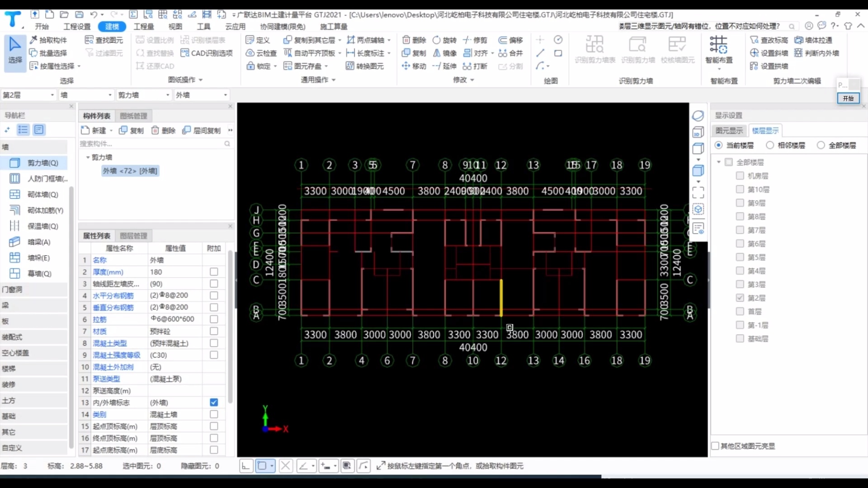Open the 开始 ribbon tab
The image size is (868, 488).
(42, 26)
